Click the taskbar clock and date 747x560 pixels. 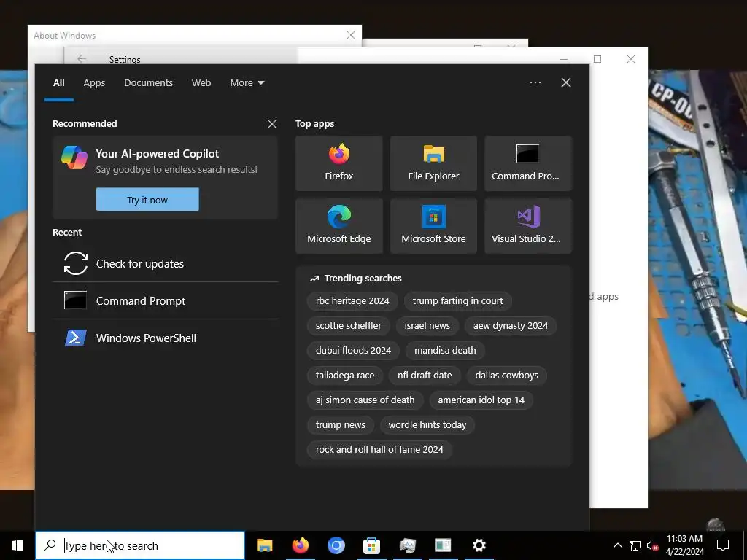click(684, 545)
